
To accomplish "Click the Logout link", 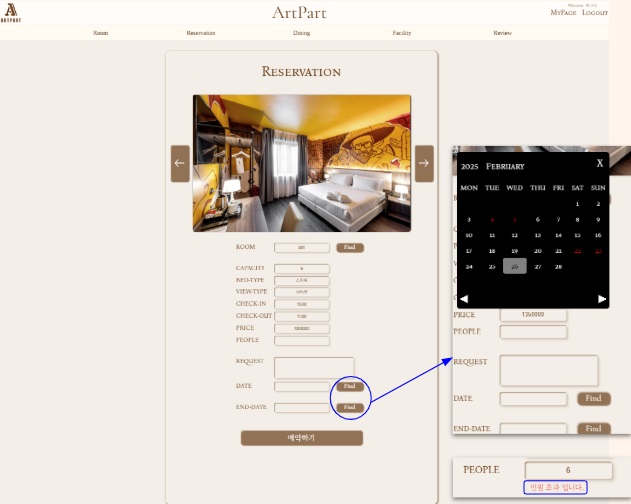I will pyautogui.click(x=595, y=12).
